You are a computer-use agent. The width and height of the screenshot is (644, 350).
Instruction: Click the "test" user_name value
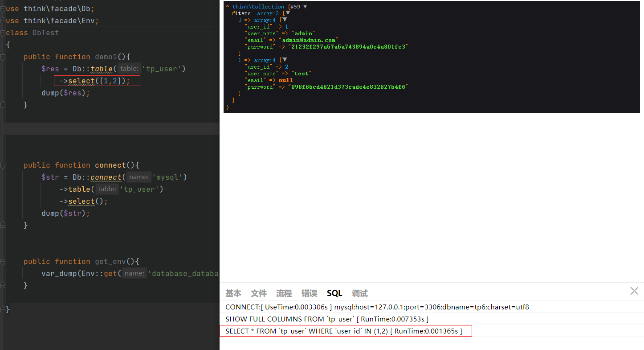coord(301,74)
